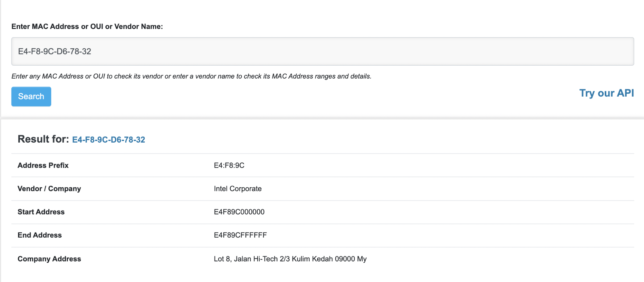Follow the E4-F8-9C-D6-78-32 result link
Viewport: 644px width, 282px height.
pos(109,140)
